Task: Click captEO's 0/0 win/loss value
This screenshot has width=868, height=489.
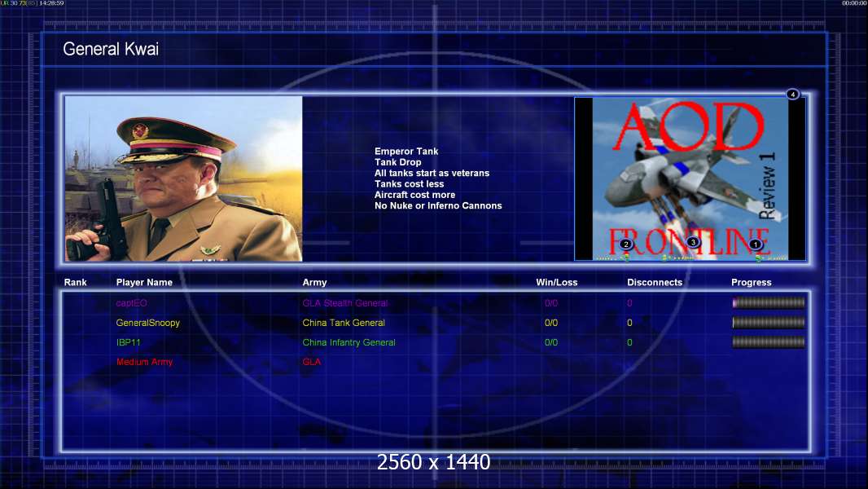Action: pyautogui.click(x=551, y=303)
